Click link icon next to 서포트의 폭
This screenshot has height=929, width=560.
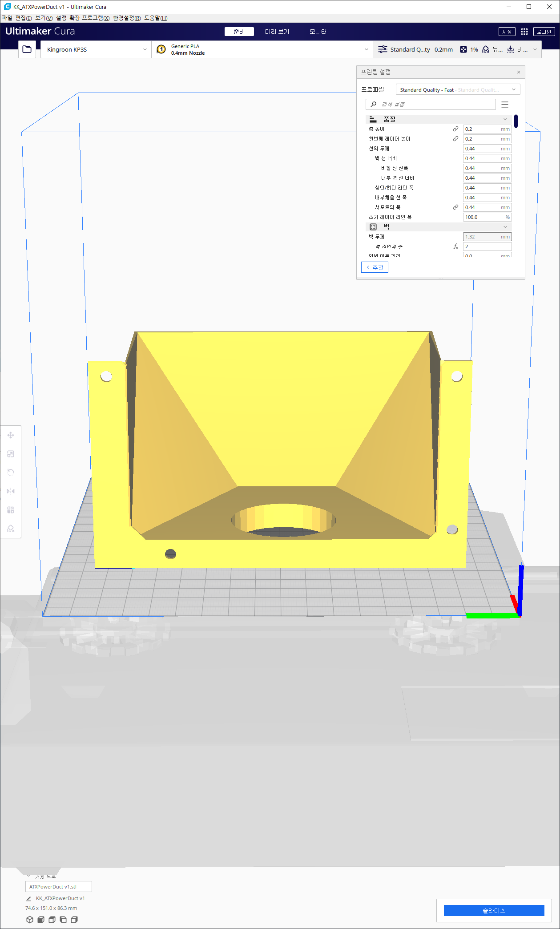[x=455, y=207]
